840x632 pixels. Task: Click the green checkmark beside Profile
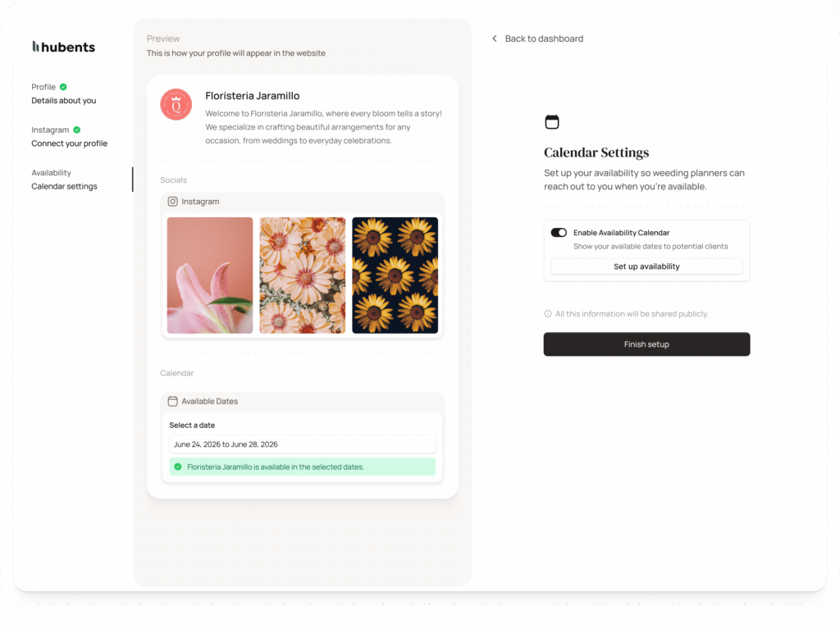pos(63,87)
